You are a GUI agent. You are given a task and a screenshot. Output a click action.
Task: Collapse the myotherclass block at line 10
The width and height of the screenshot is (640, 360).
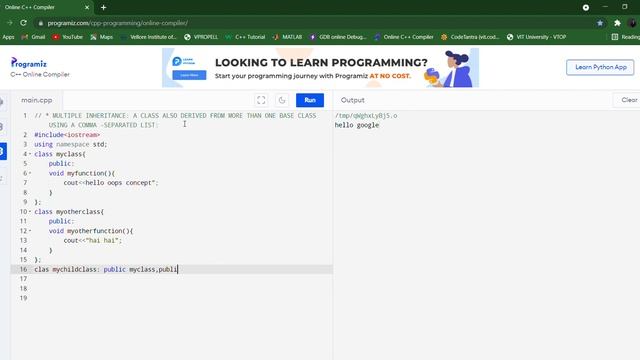(30, 211)
